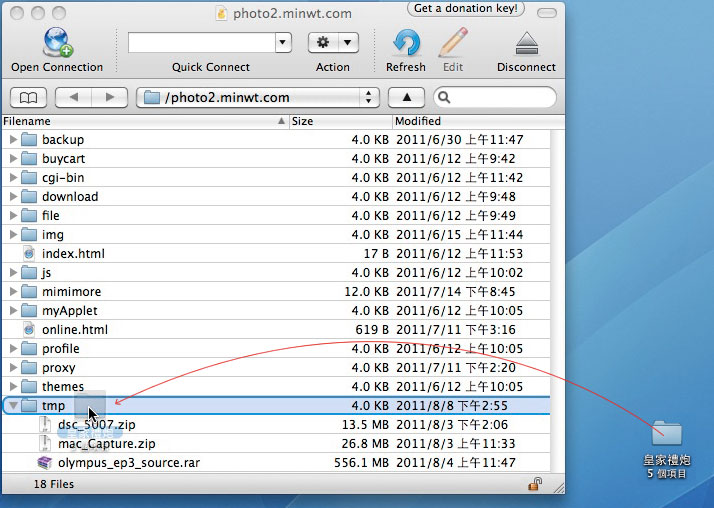714x508 pixels.
Task: Click modified date 2011/6/30 上午11:47
Action: tap(459, 139)
